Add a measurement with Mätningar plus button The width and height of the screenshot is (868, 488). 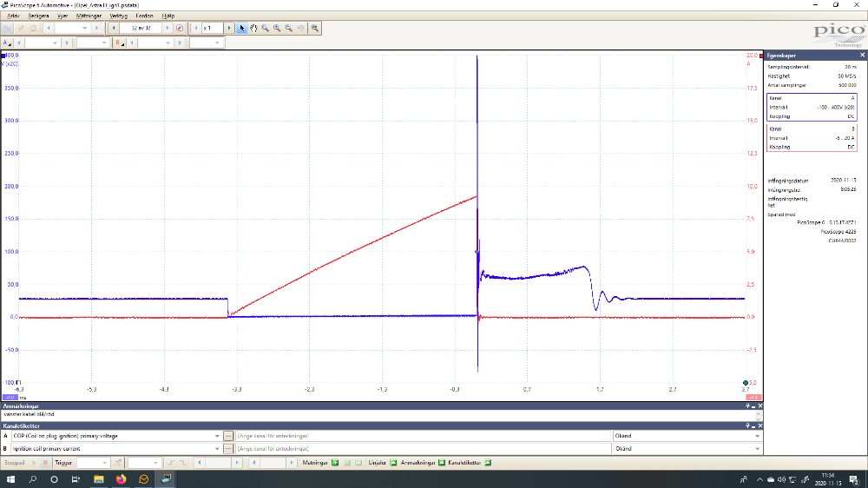[x=335, y=463]
